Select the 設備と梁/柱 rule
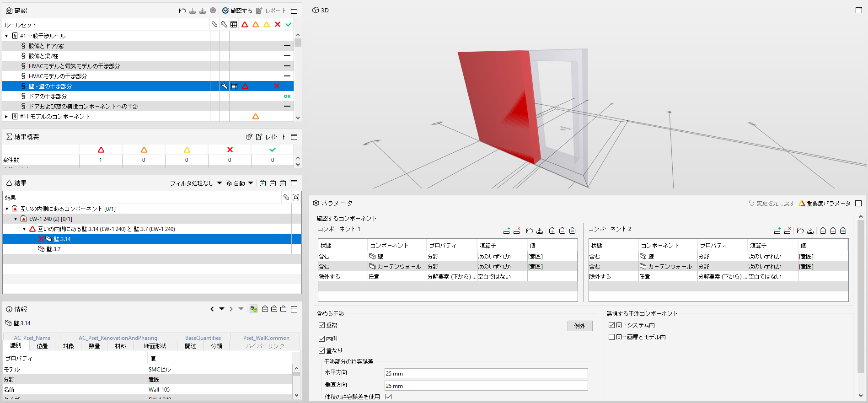 tap(148, 56)
